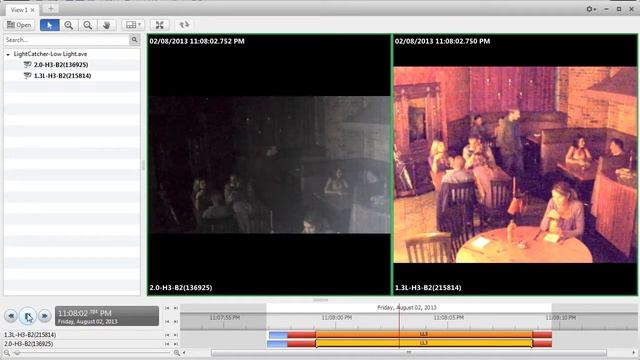Select camera 2.0-H3-B2(136925) in the tree
The width and height of the screenshot is (640, 360).
click(x=60, y=64)
